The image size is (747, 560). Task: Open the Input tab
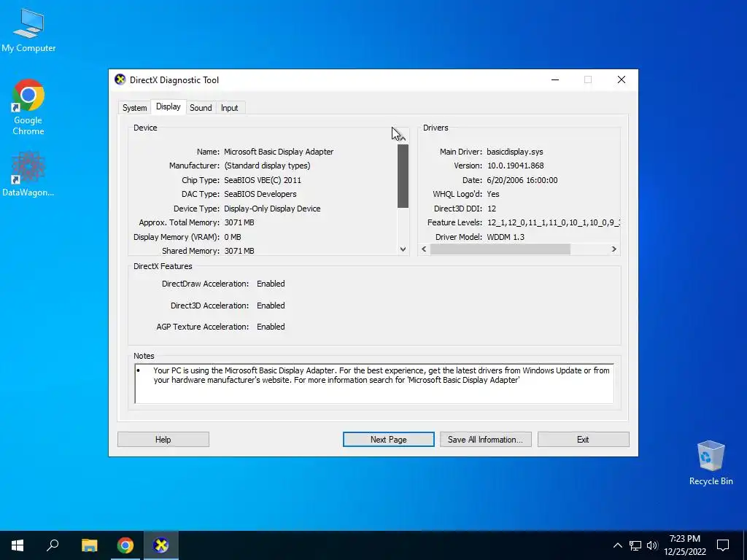pyautogui.click(x=229, y=108)
